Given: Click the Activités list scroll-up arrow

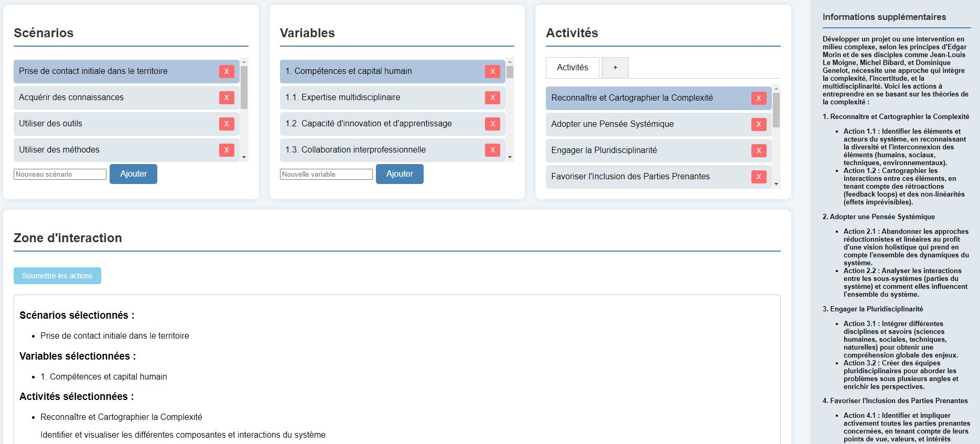Looking at the screenshot, I should pyautogui.click(x=777, y=89).
